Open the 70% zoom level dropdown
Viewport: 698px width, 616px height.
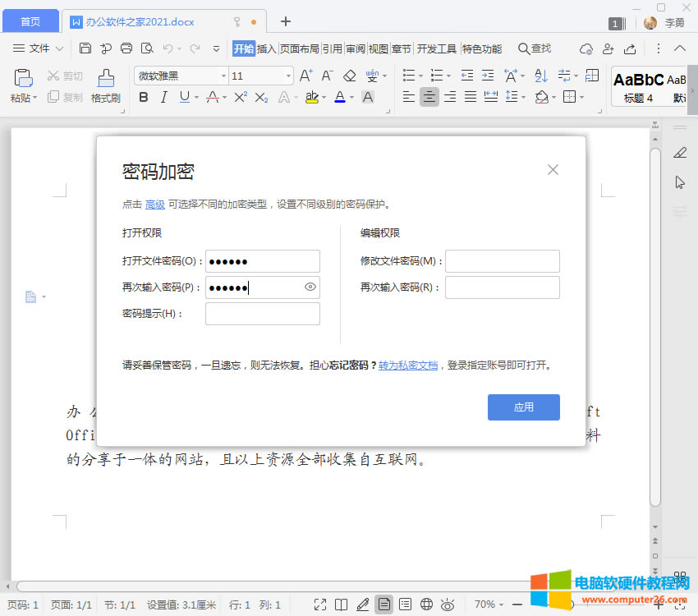tap(490, 605)
